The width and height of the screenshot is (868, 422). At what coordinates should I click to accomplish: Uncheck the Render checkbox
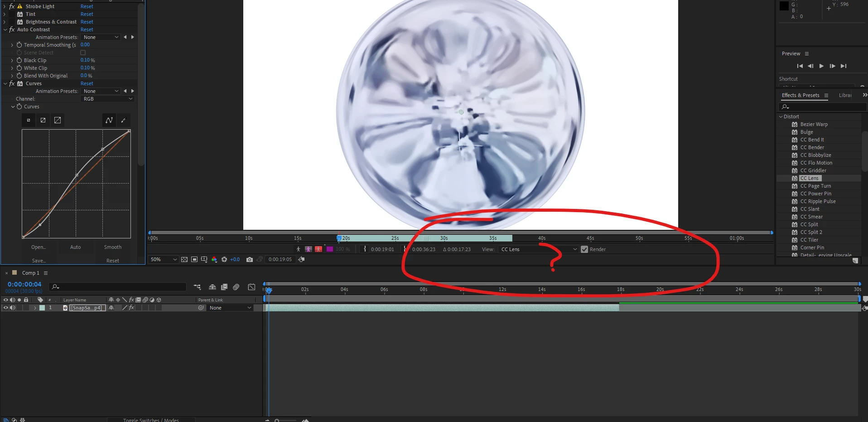point(584,249)
